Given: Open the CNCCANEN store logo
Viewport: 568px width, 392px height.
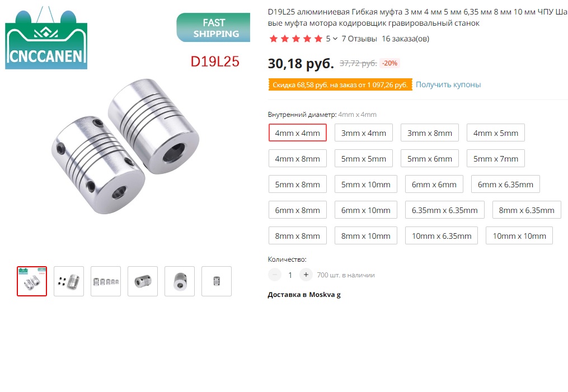Looking at the screenshot, I should click(46, 37).
